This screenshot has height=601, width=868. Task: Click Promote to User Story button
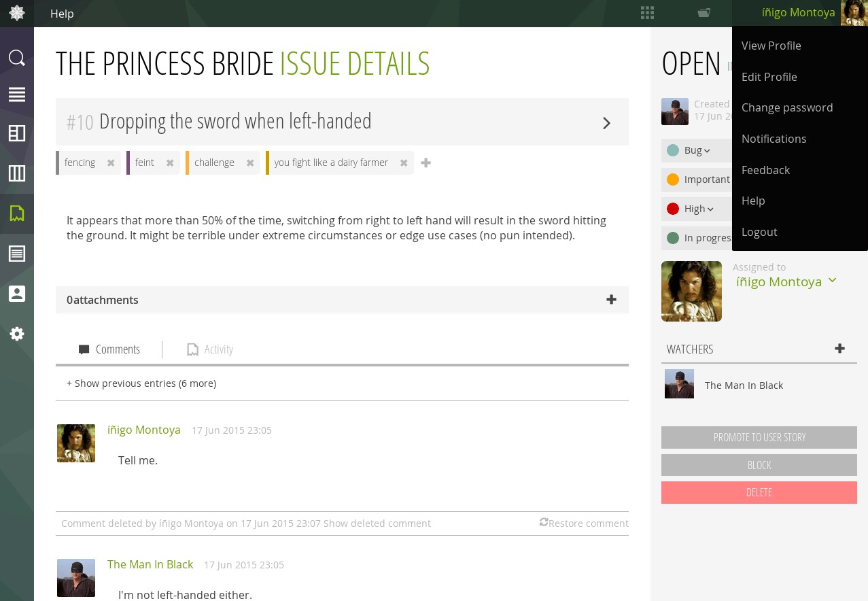tap(759, 437)
